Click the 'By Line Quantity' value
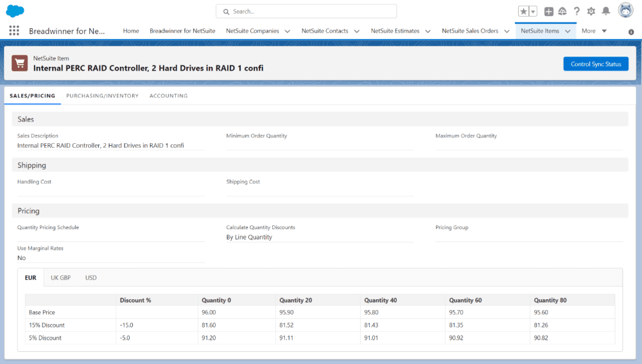Screen dimensions: 642x364 pyautogui.click(x=249, y=237)
